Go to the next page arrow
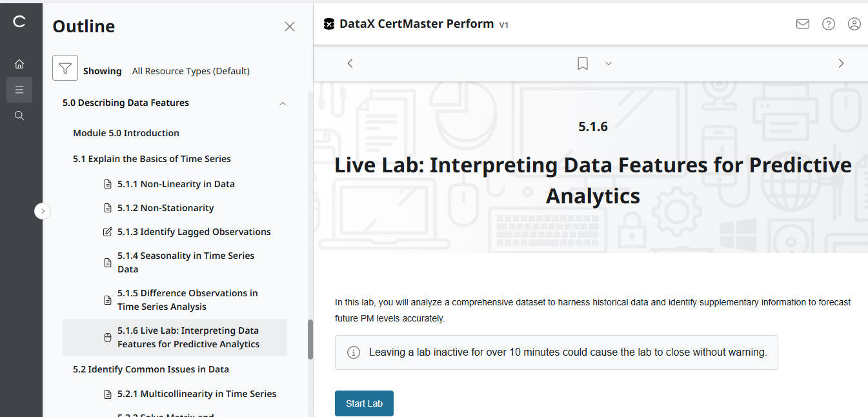The height and width of the screenshot is (417, 868). click(x=841, y=63)
